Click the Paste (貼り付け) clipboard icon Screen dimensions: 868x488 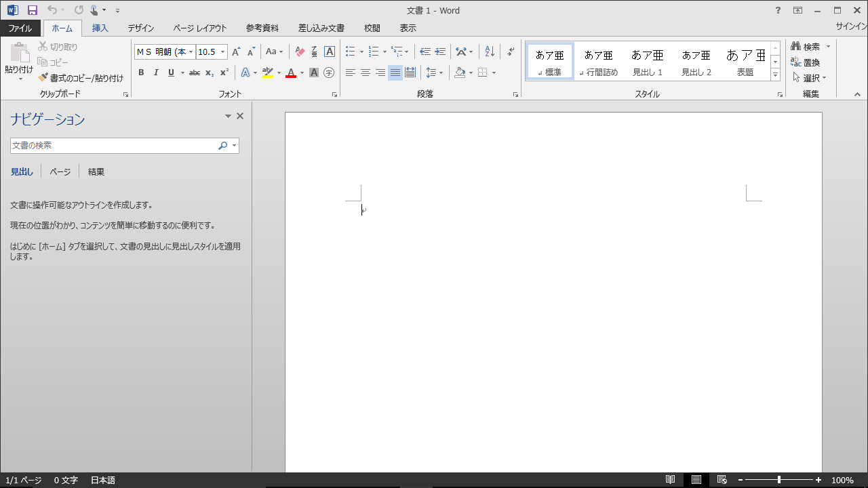(x=19, y=53)
